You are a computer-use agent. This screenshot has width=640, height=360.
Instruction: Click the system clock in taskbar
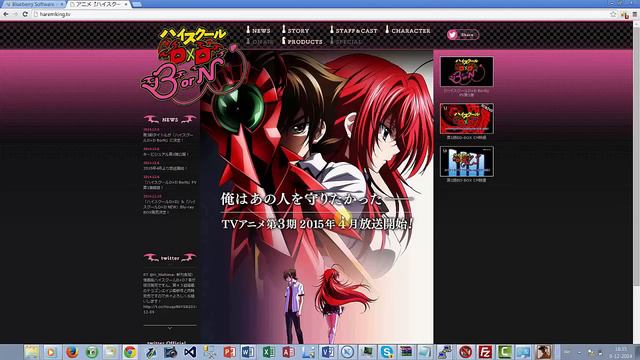(x=620, y=352)
